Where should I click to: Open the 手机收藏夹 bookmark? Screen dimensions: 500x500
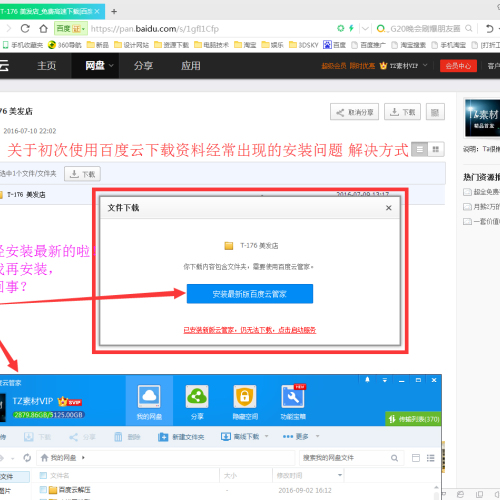coord(23,45)
